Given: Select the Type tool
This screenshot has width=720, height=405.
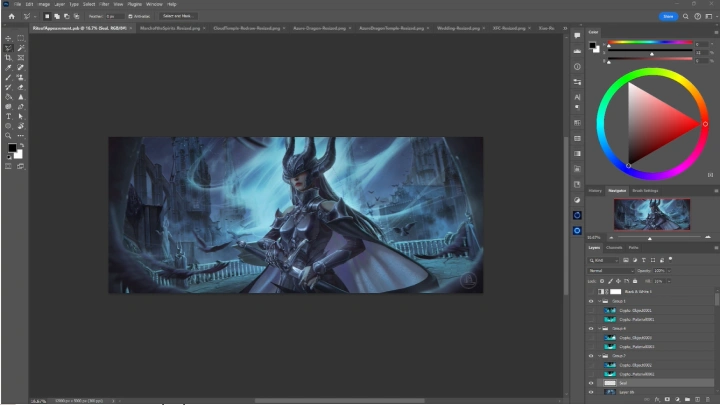Looking at the screenshot, I should tap(8, 117).
